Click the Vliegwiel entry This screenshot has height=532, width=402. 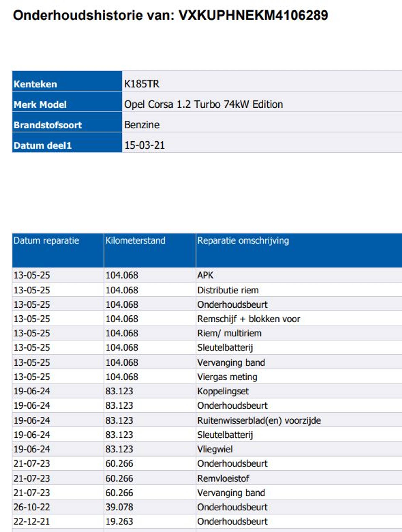pyautogui.click(x=215, y=449)
